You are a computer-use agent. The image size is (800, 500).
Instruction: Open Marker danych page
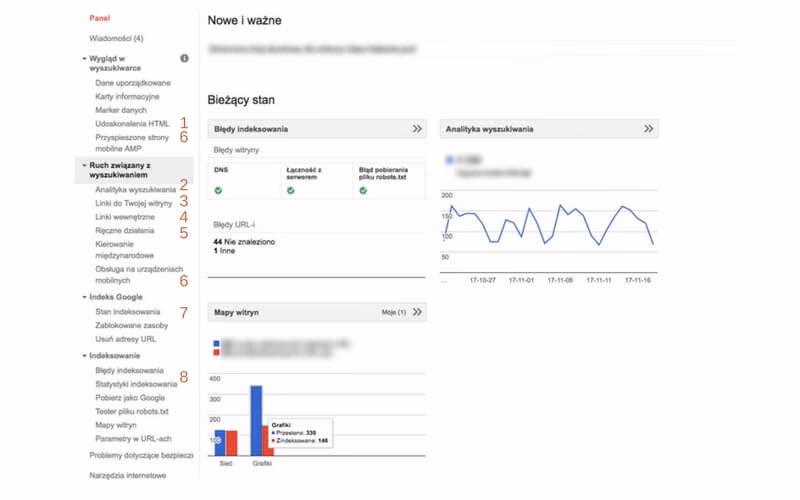(121, 110)
